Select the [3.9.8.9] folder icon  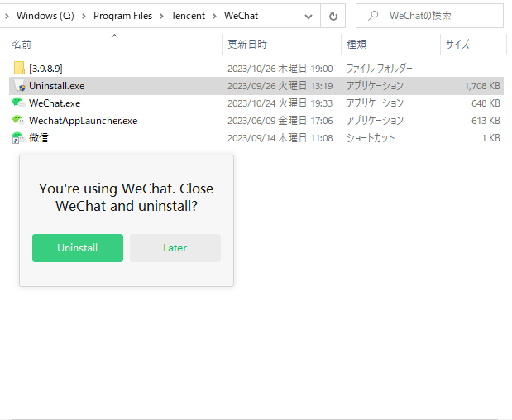(x=19, y=68)
